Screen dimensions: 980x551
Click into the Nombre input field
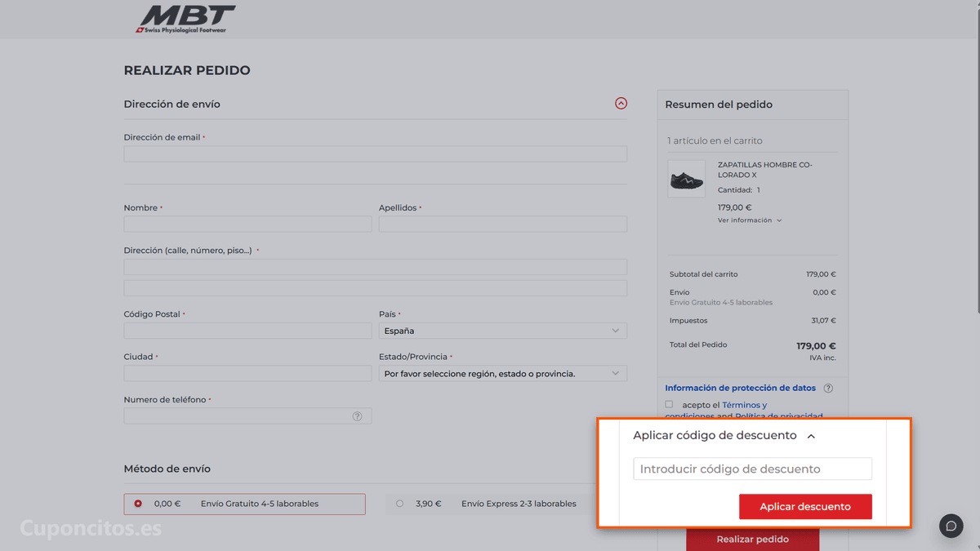pos(247,224)
